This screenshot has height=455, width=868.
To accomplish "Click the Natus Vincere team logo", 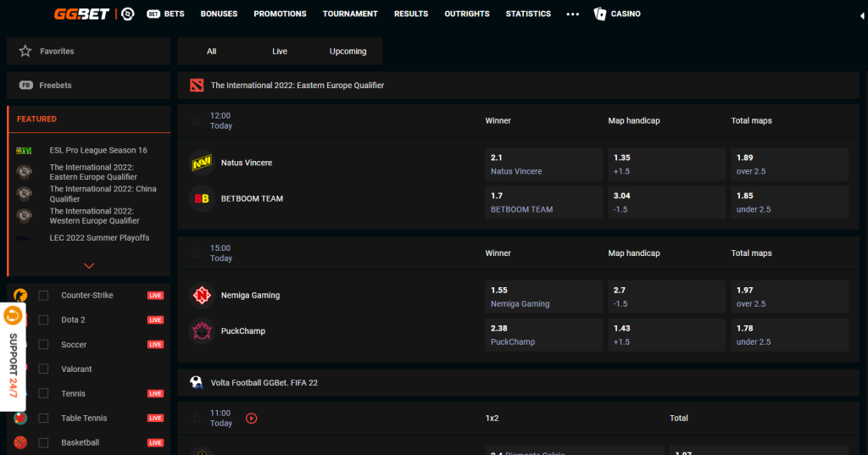I will point(202,163).
